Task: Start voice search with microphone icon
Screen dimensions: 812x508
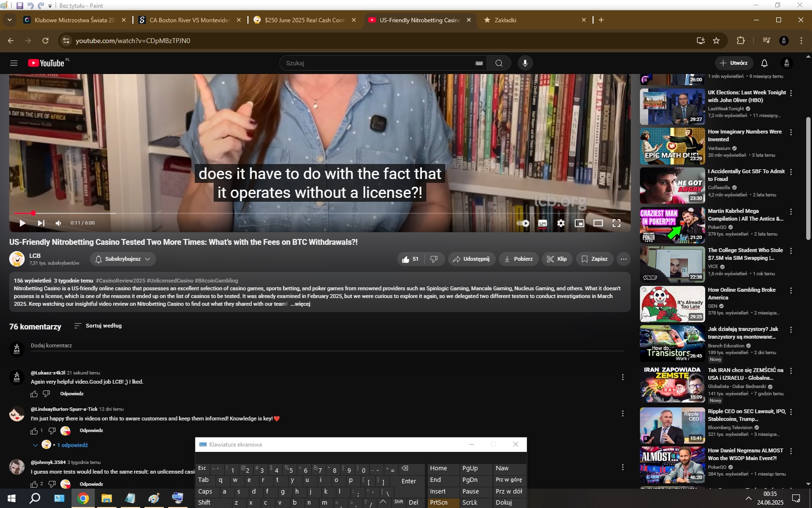Action: point(525,63)
